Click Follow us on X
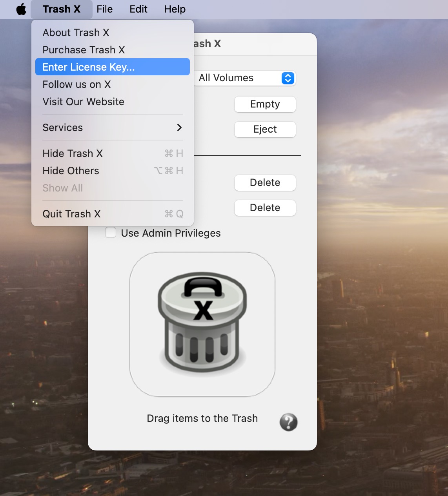Viewport: 448px width, 496px height. tap(76, 84)
